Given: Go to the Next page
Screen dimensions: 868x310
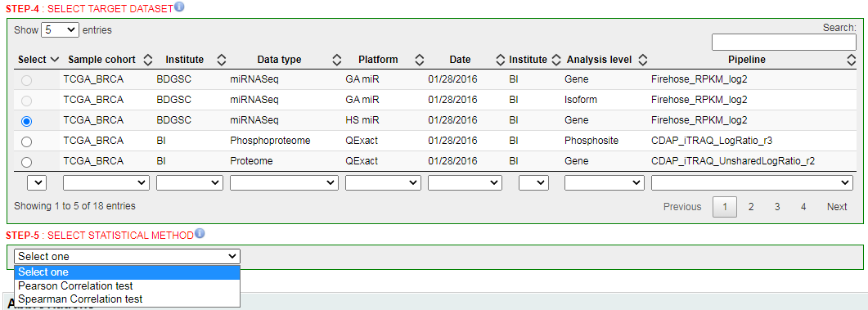Looking at the screenshot, I should click(x=837, y=207).
